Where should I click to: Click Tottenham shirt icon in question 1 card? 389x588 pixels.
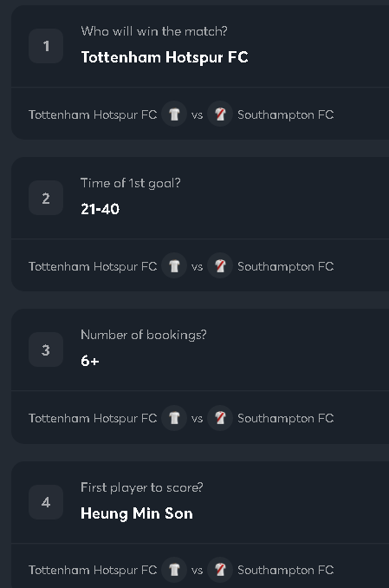[174, 114]
